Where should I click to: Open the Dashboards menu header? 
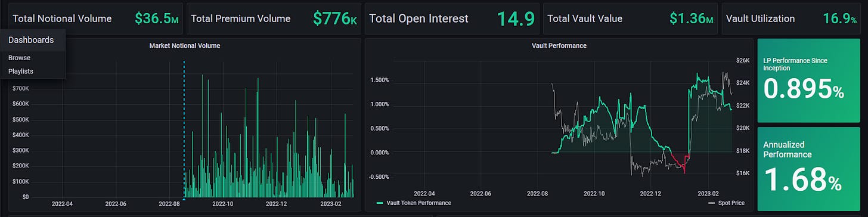pyautogui.click(x=31, y=40)
